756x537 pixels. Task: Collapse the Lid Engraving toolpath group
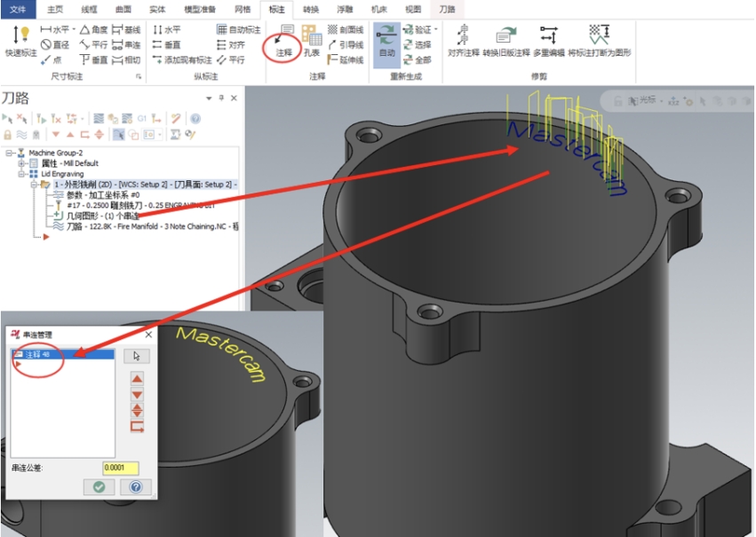(x=21, y=174)
